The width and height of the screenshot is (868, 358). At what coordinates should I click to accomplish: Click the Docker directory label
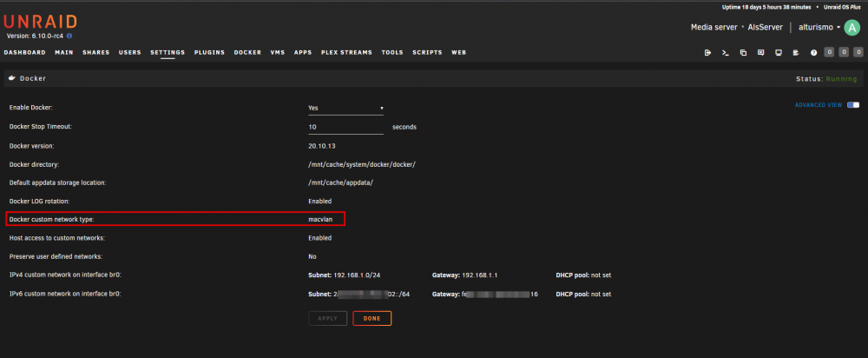pos(35,164)
